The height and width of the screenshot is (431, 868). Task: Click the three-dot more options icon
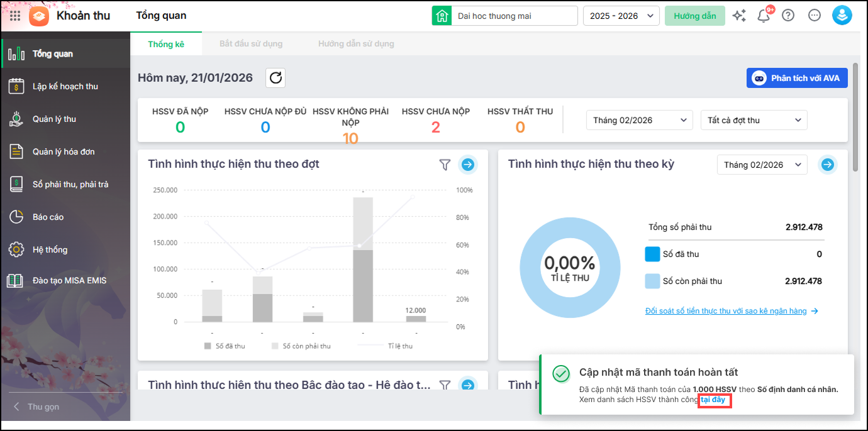815,16
